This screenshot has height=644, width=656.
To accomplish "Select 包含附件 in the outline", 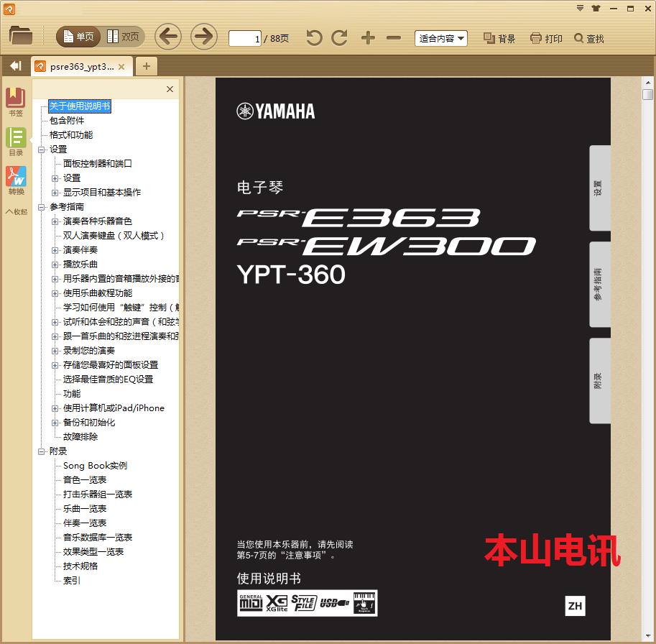I will 67,121.
